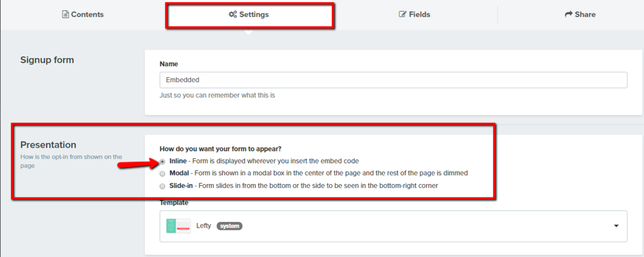Click the Lefty template thumbnail icon
The width and height of the screenshot is (644, 257).
178,226
